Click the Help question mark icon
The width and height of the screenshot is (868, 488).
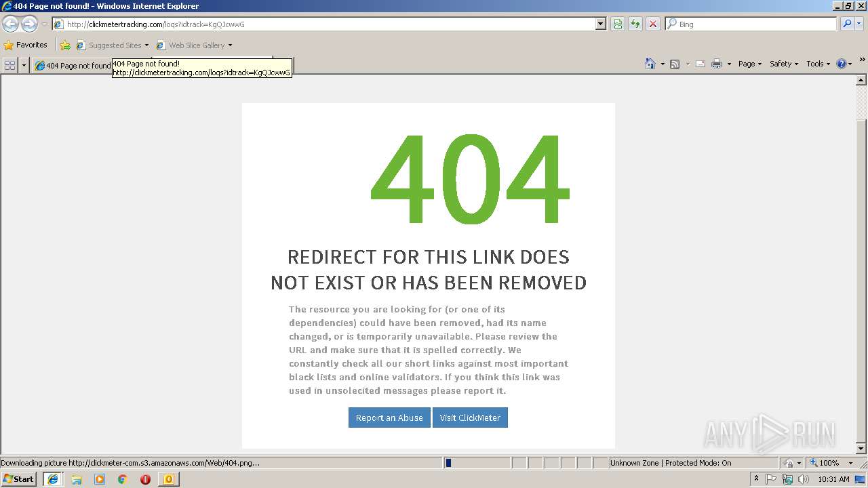coord(842,64)
